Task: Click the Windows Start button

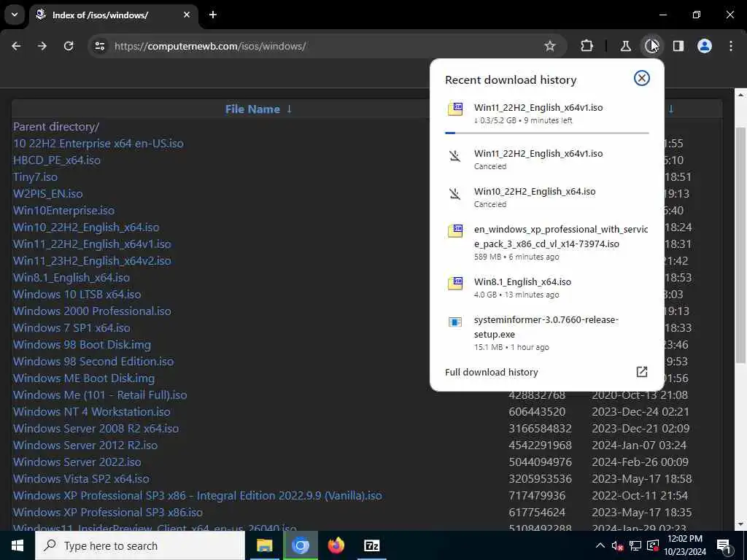Action: pos(18,545)
